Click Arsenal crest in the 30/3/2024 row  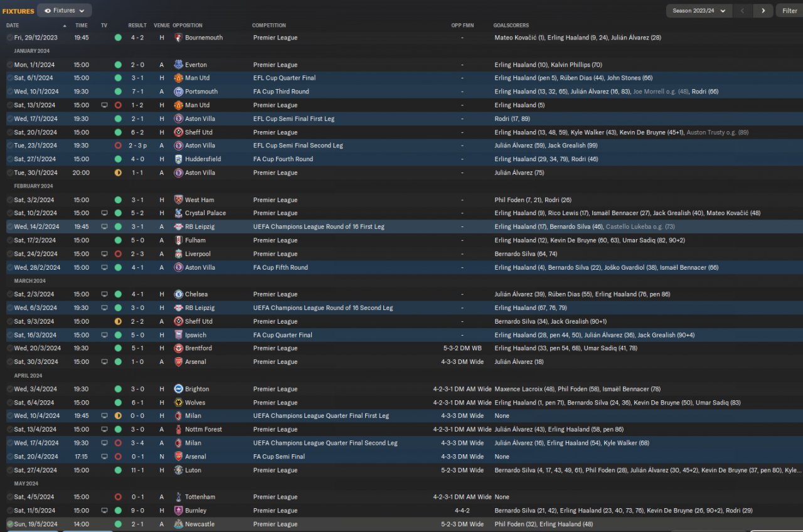pyautogui.click(x=178, y=362)
